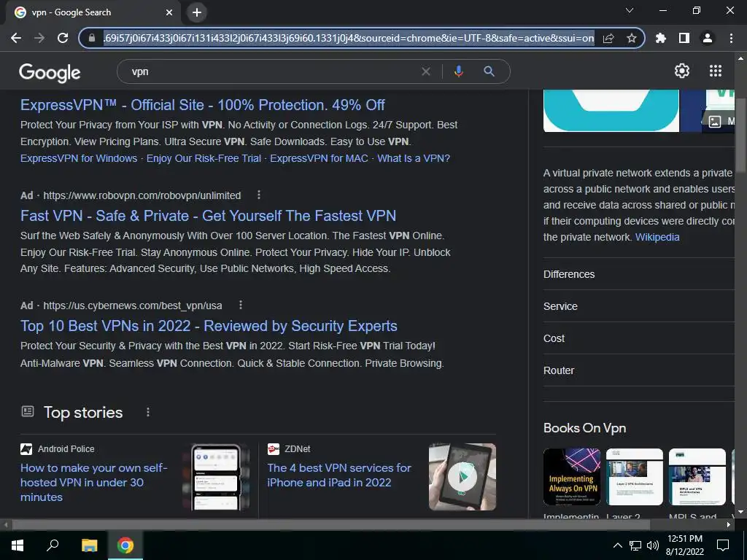Image resolution: width=747 pixels, height=560 pixels.
Task: Click the scroll-down arrow of page scrollbar
Action: click(x=740, y=512)
